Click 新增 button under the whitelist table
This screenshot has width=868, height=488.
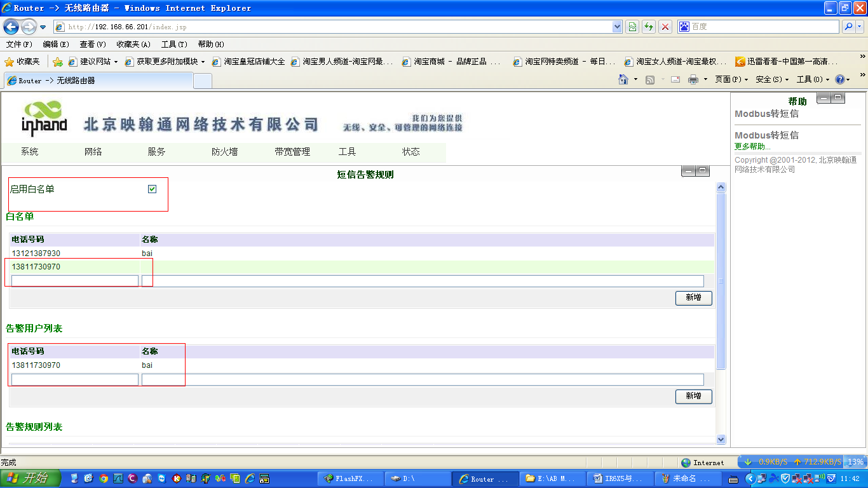click(x=693, y=298)
